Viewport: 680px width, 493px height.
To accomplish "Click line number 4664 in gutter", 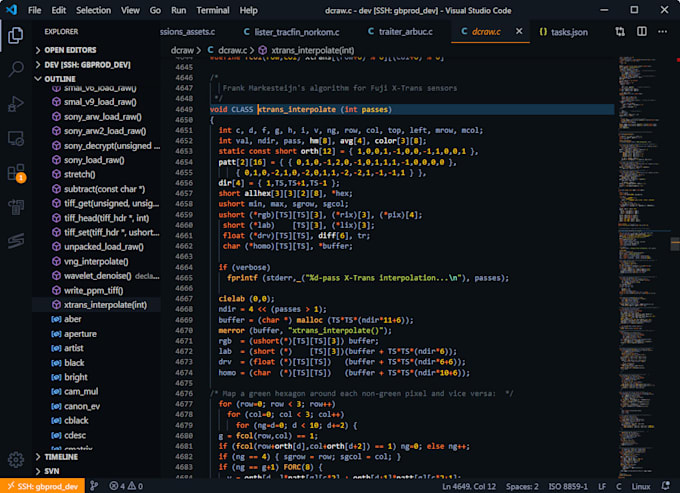I will [x=184, y=267].
